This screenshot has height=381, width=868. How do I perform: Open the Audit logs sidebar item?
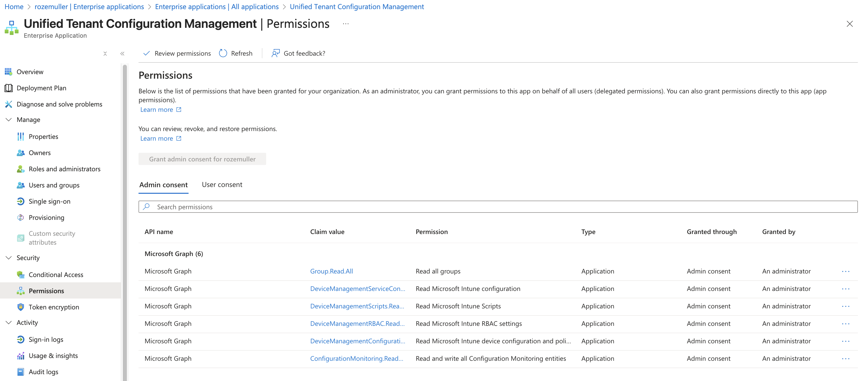coord(43,372)
